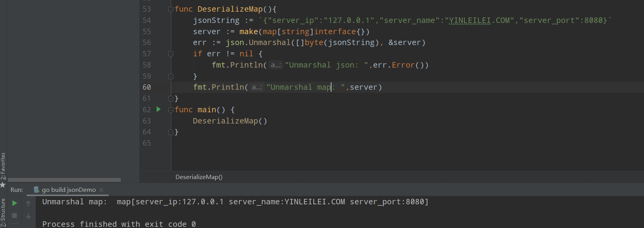The width and height of the screenshot is (644, 228).
Task: Click "server_port" key in the JSON string
Action: point(549,20)
